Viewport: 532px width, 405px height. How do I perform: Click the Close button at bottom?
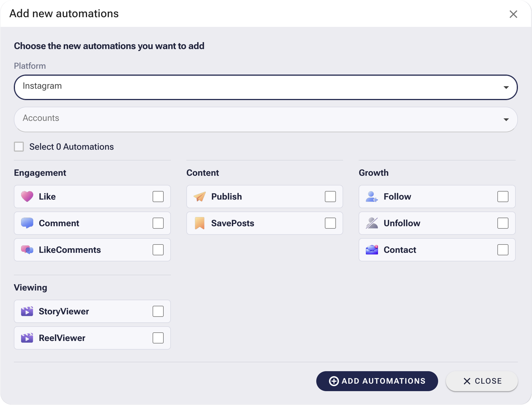[x=482, y=381]
